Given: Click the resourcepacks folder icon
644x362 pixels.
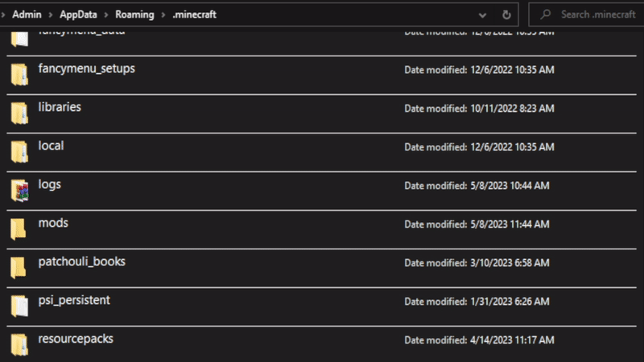Looking at the screenshot, I should pos(19,345).
